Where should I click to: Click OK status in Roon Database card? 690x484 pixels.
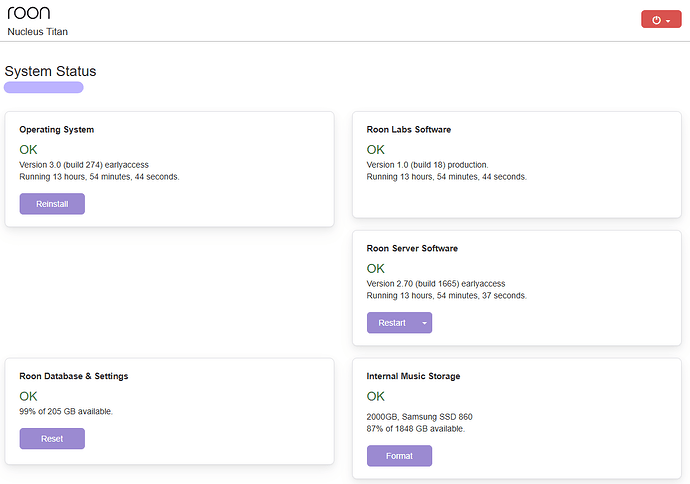click(x=28, y=396)
